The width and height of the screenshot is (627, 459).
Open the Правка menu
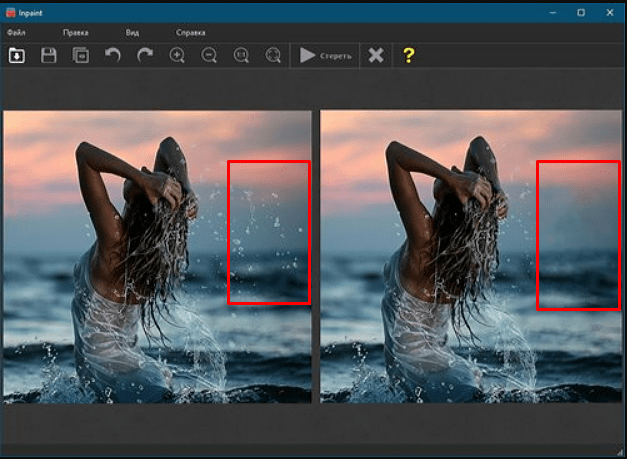point(75,33)
